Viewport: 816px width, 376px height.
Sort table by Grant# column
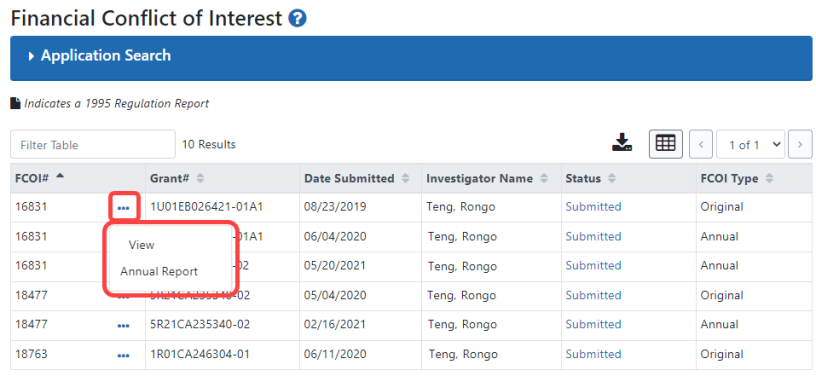point(177,178)
